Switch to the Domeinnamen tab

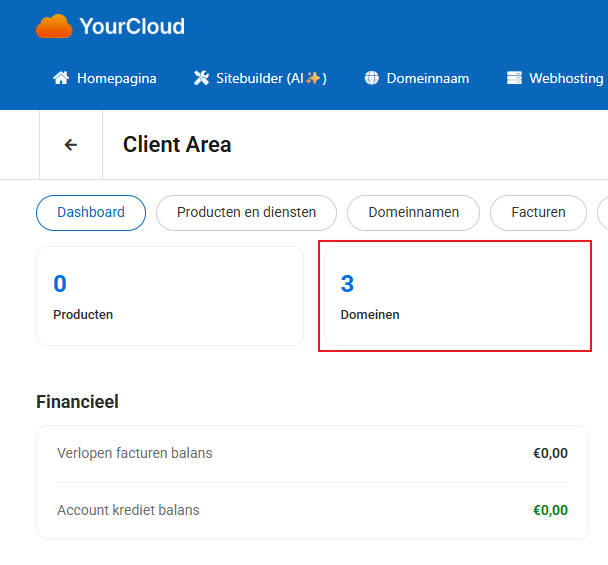pos(413,213)
